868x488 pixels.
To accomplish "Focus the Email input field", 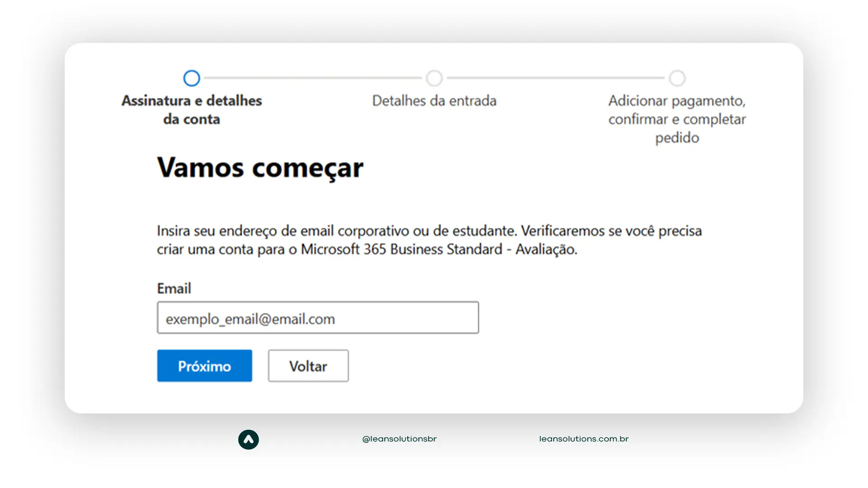I will (x=318, y=318).
